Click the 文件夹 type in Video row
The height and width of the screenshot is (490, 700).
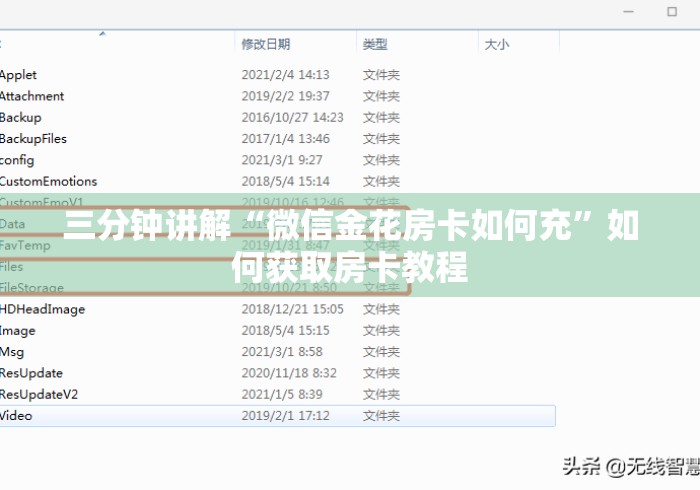pos(381,415)
